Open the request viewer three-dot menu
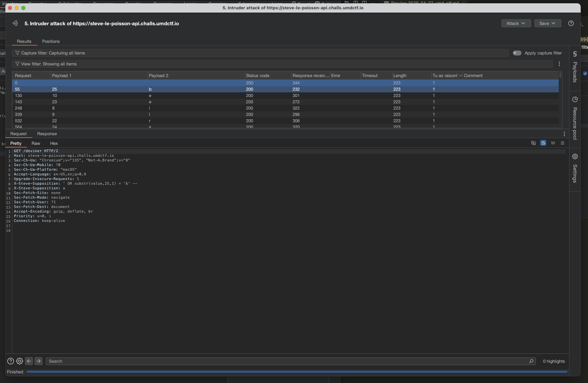This screenshot has height=383, width=588. [x=564, y=134]
